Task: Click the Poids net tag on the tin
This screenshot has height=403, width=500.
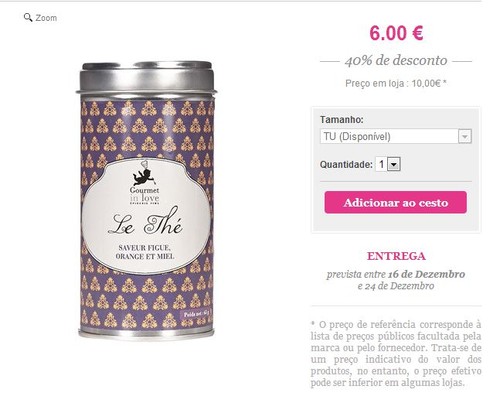Action: [196, 314]
